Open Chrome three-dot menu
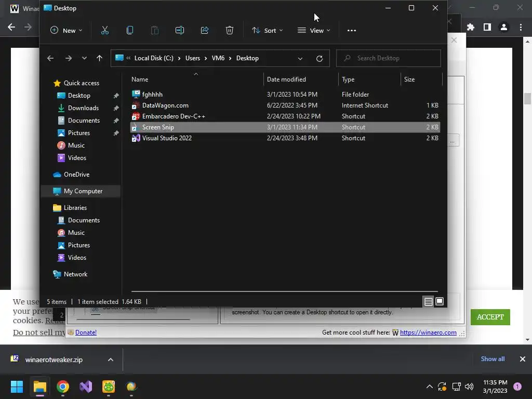This screenshot has height=399, width=532. (x=521, y=27)
